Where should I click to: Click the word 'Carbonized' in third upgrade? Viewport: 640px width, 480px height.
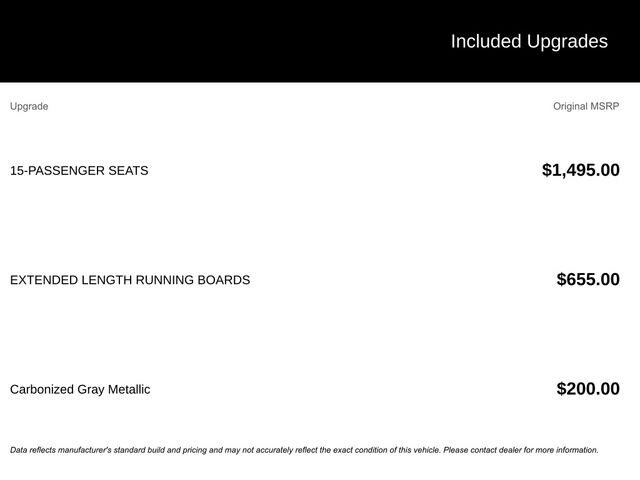click(41, 389)
